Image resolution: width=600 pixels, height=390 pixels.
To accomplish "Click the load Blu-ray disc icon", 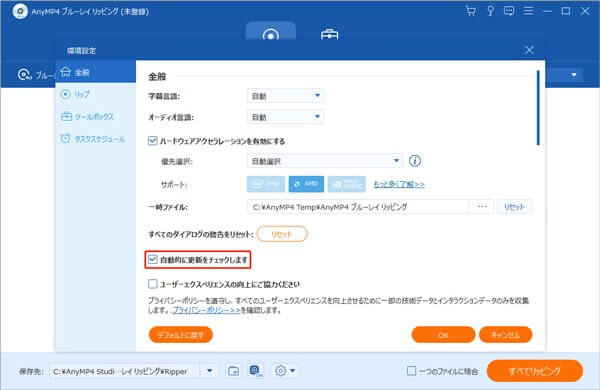I will tap(24, 74).
